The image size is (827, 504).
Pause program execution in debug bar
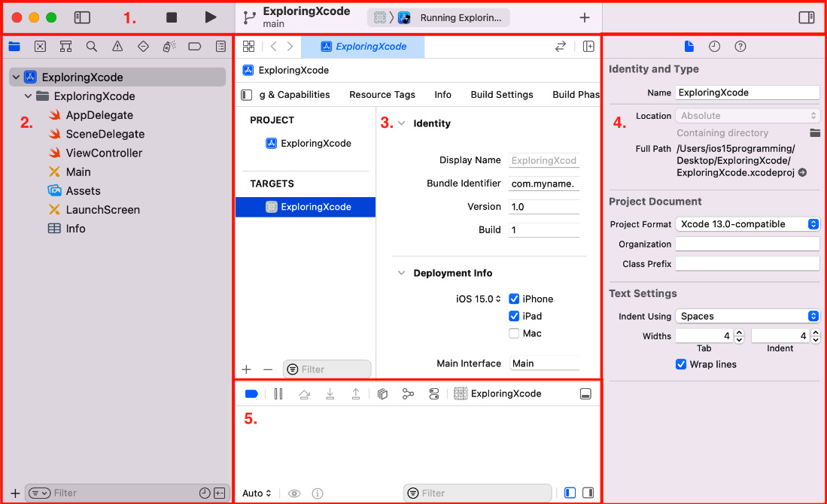(x=278, y=394)
